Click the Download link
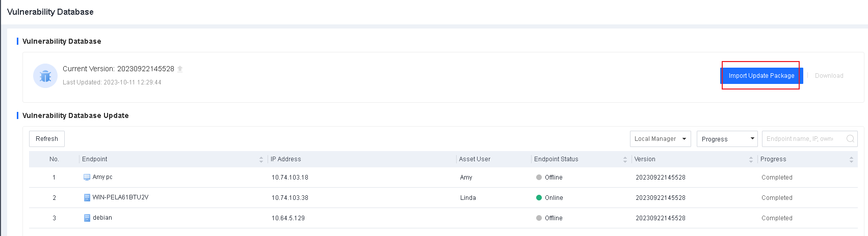Screen dimensions: 868x236 [x=829, y=76]
